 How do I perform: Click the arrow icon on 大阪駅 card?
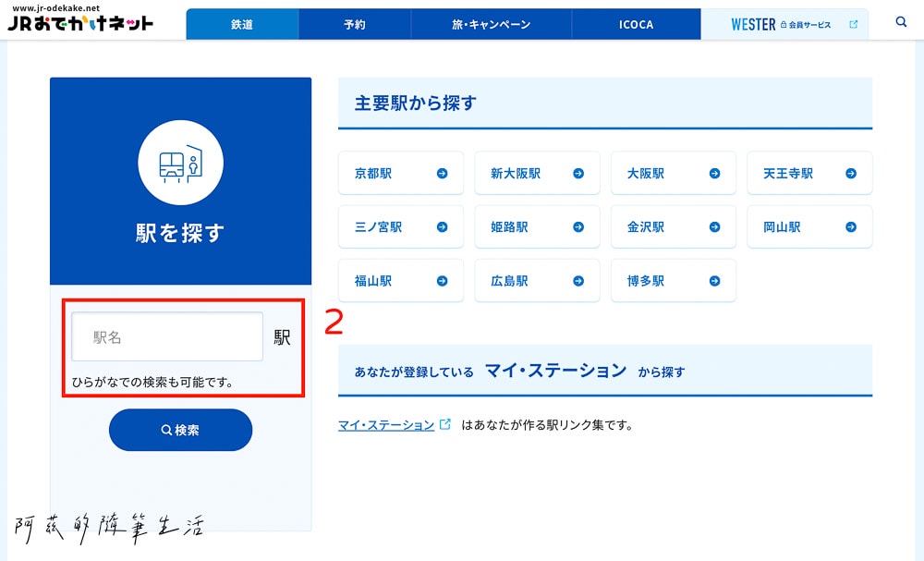click(715, 173)
